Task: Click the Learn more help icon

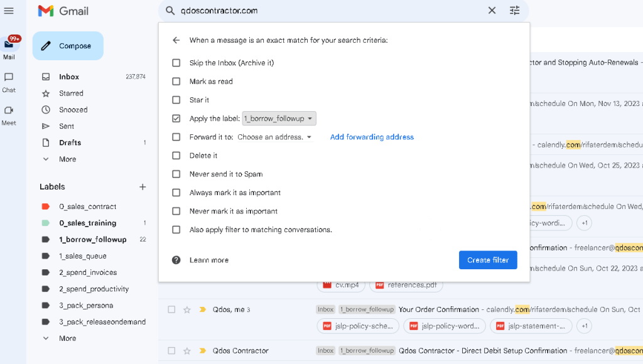Action: pyautogui.click(x=176, y=260)
